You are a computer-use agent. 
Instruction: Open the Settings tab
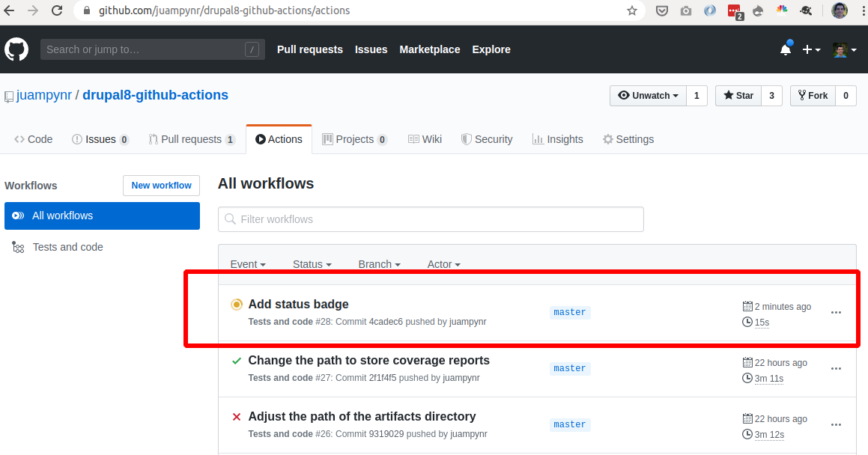pyautogui.click(x=628, y=139)
